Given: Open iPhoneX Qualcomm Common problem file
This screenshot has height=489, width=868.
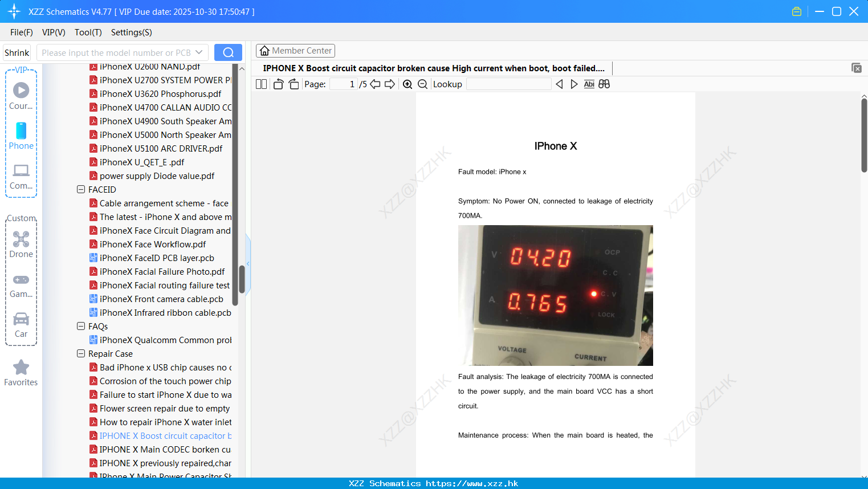Looking at the screenshot, I should tap(165, 340).
